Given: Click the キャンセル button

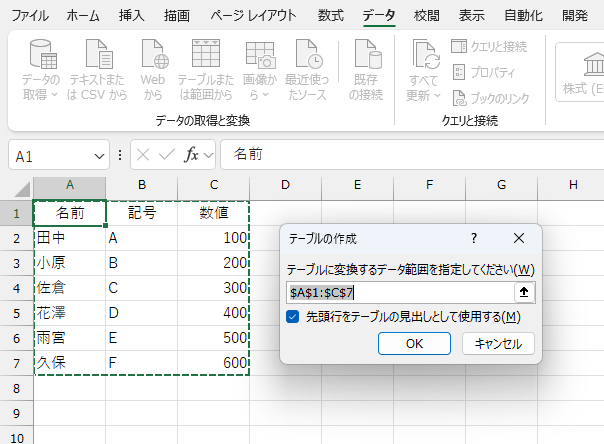Looking at the screenshot, I should [x=498, y=343].
